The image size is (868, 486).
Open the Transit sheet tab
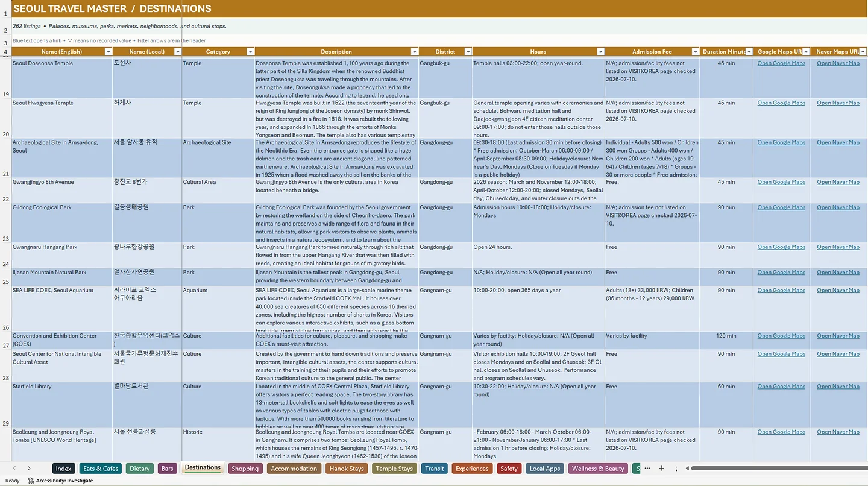coord(435,469)
